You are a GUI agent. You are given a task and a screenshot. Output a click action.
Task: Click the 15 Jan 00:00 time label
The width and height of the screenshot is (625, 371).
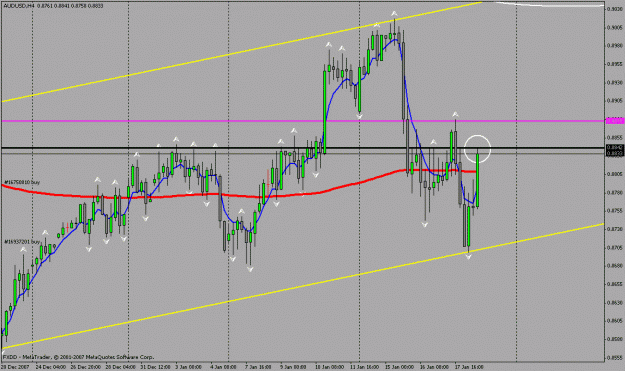click(x=400, y=367)
